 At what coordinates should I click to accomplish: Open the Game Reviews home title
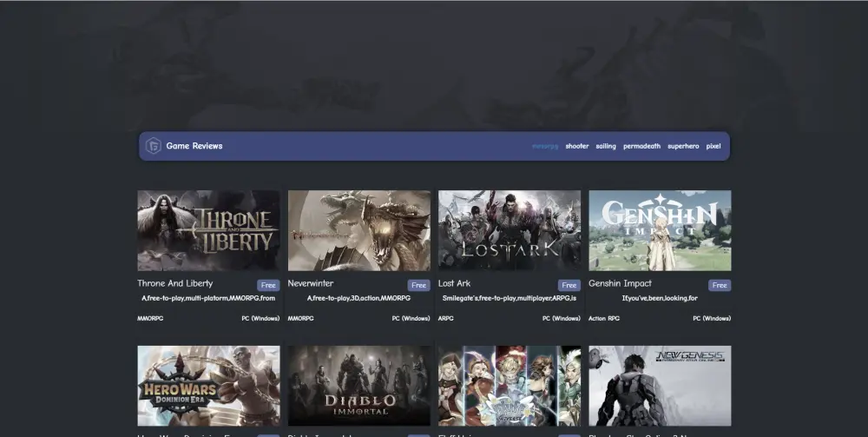[194, 146]
